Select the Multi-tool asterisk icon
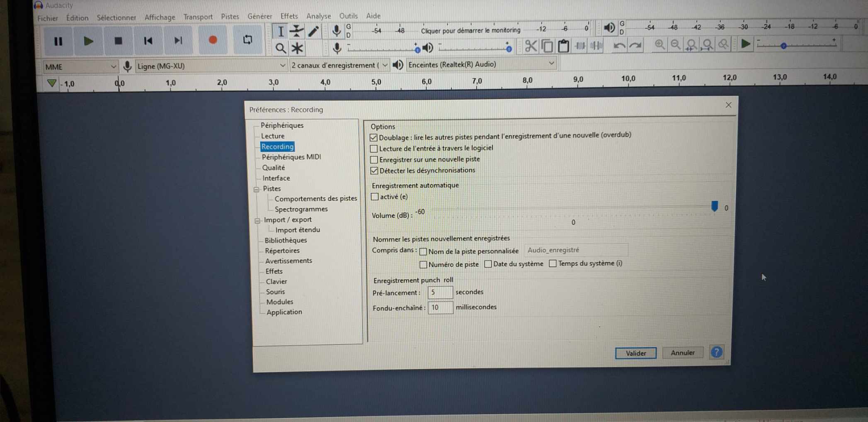Image resolution: width=868 pixels, height=422 pixels. point(297,49)
